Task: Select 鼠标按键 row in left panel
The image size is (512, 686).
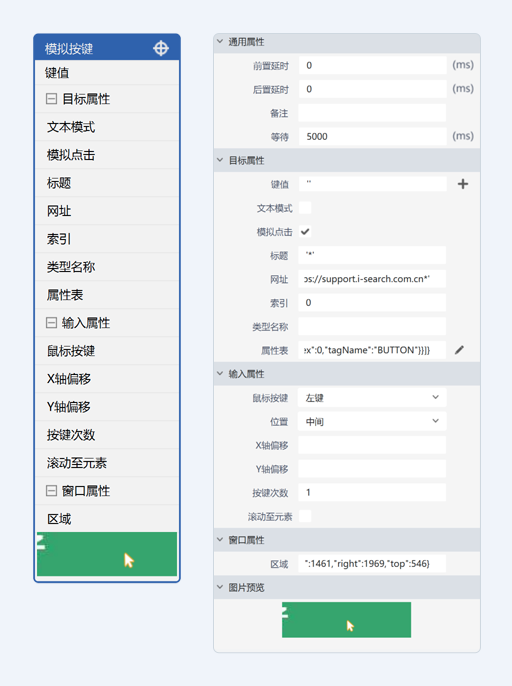Action: click(107, 351)
